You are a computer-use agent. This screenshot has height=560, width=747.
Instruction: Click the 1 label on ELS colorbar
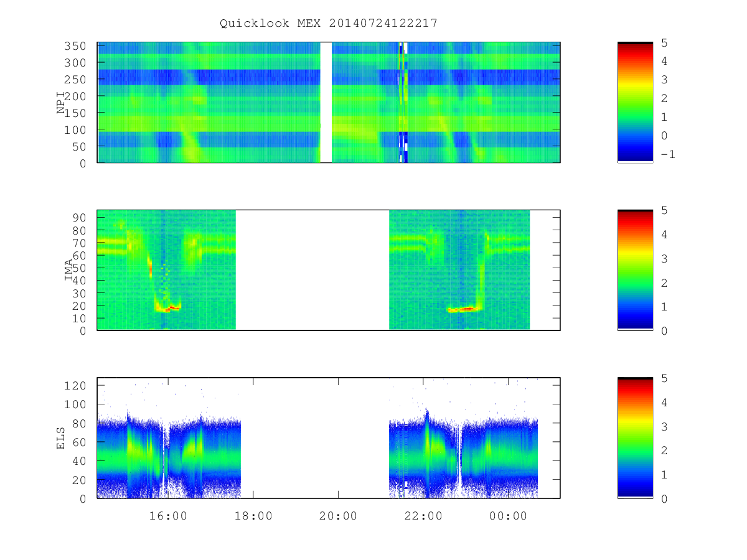click(663, 474)
